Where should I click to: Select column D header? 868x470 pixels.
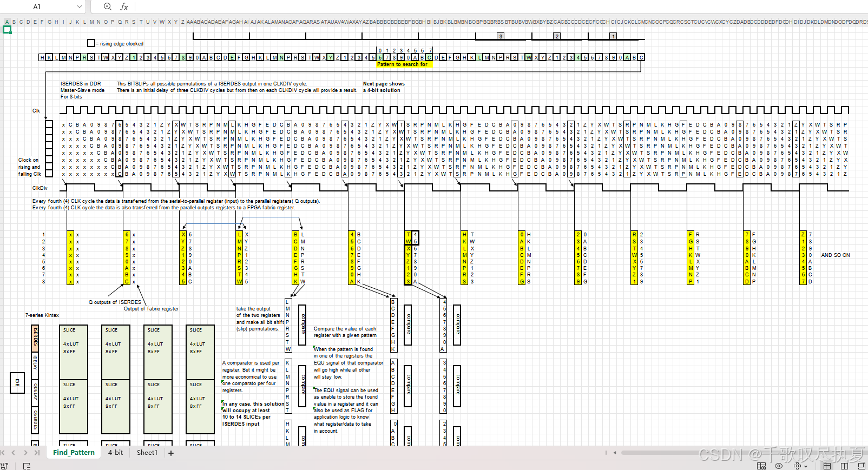coord(28,22)
